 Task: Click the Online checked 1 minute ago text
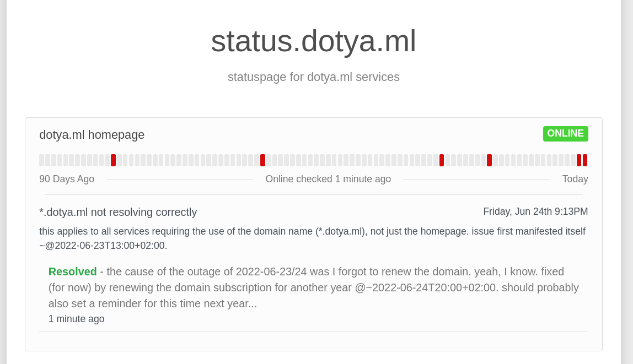click(328, 179)
